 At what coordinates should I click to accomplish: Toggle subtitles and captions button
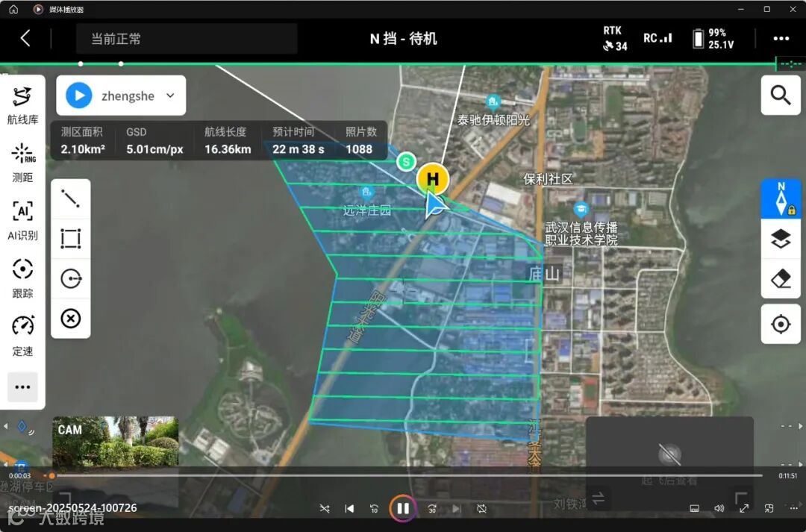pos(695,508)
